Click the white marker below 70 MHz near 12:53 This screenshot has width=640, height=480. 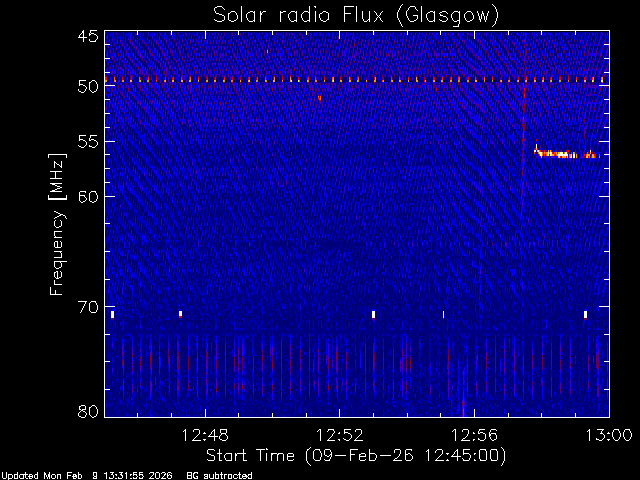tap(373, 315)
